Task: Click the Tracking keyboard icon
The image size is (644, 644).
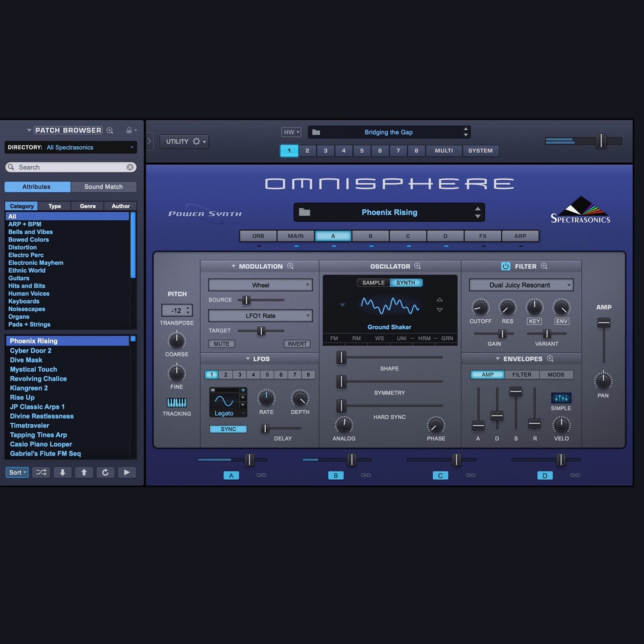Action: pos(176,402)
